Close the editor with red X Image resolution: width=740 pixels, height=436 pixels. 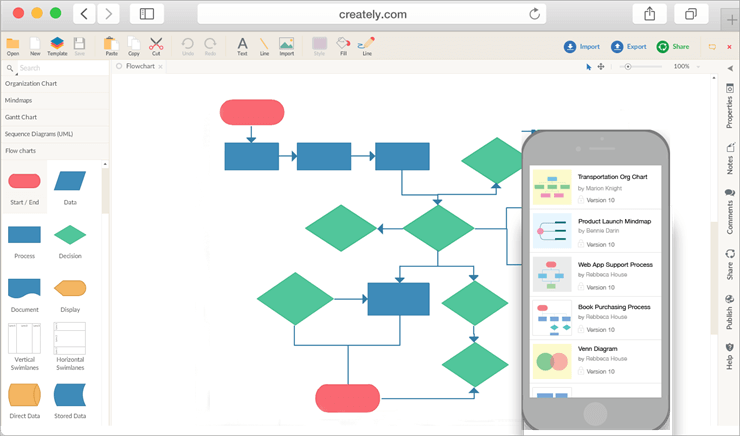point(729,47)
